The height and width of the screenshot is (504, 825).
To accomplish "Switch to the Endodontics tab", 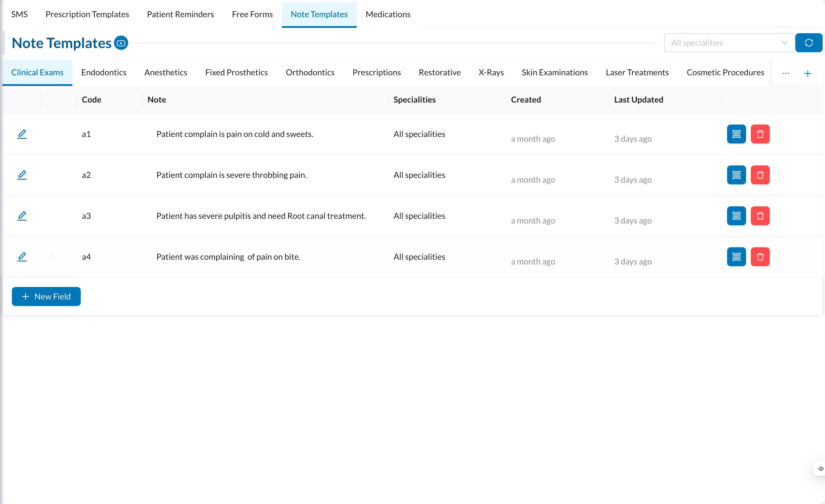I will (x=104, y=72).
